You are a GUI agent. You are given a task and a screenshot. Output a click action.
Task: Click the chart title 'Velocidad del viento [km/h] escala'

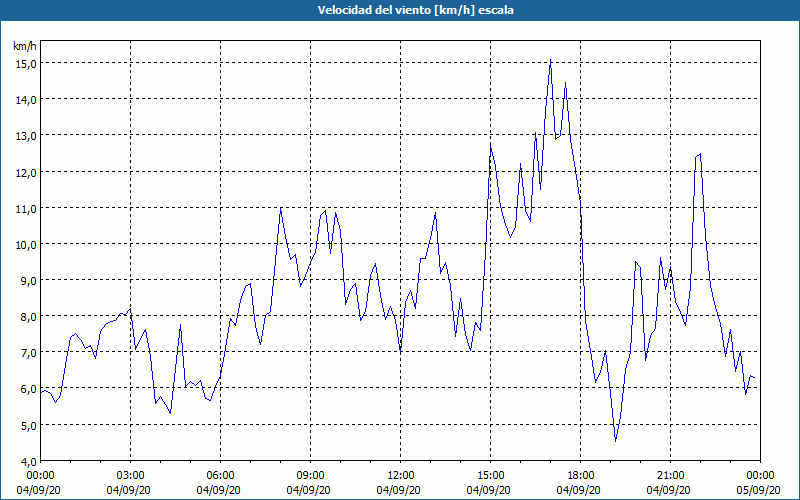click(415, 10)
